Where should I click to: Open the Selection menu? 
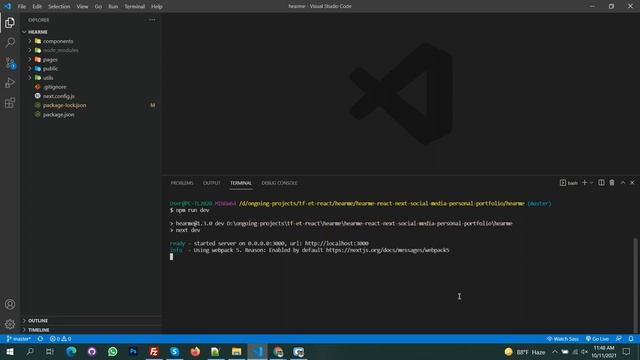(x=59, y=7)
